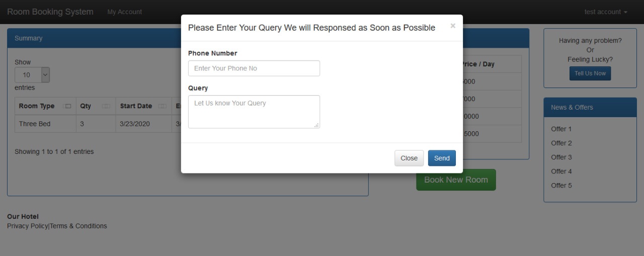
Task: Open the My Account menu item
Action: coord(124,12)
